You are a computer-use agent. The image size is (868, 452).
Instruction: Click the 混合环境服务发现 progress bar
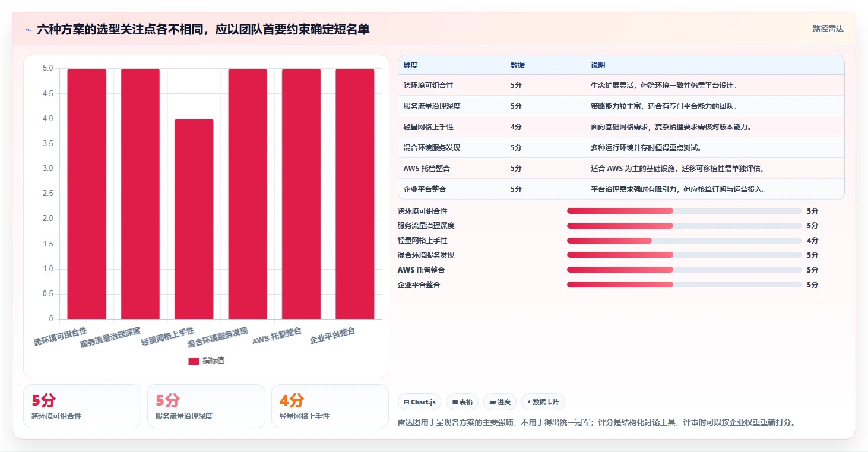tap(685, 255)
